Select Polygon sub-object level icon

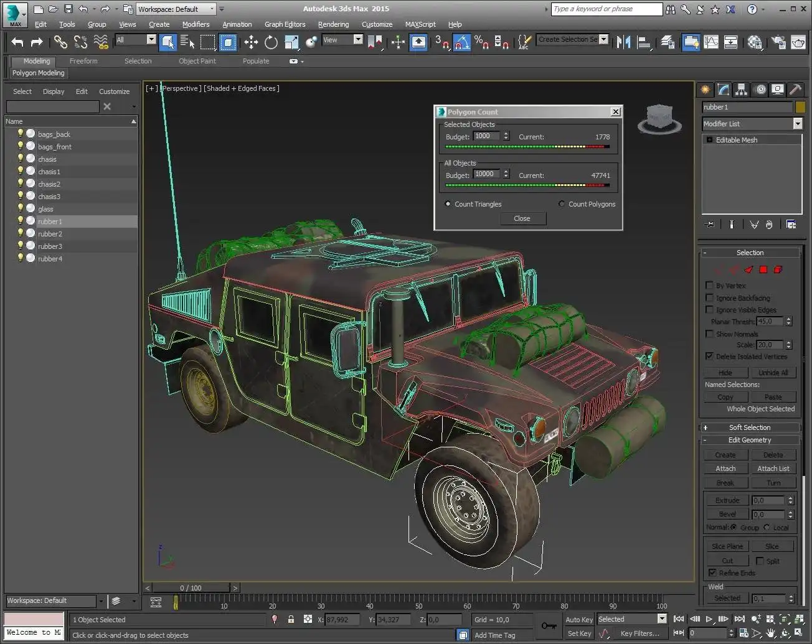coord(763,269)
